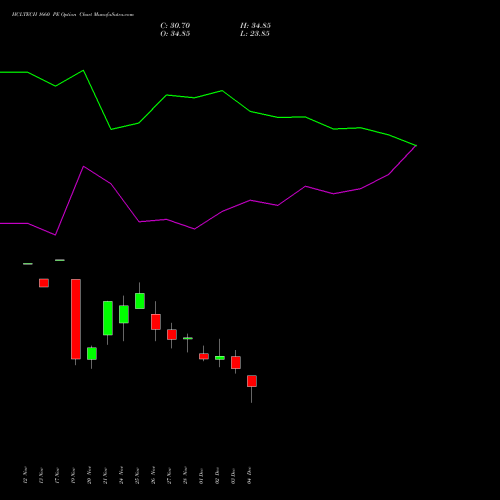500x500 pixels.
Task: Click the large red candle for 19 Nov
Action: click(x=76, y=319)
